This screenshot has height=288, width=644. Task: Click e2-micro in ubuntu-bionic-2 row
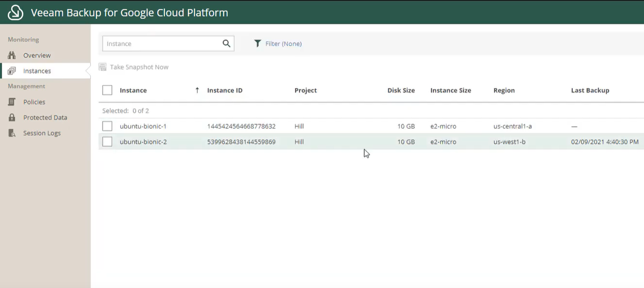click(x=443, y=141)
